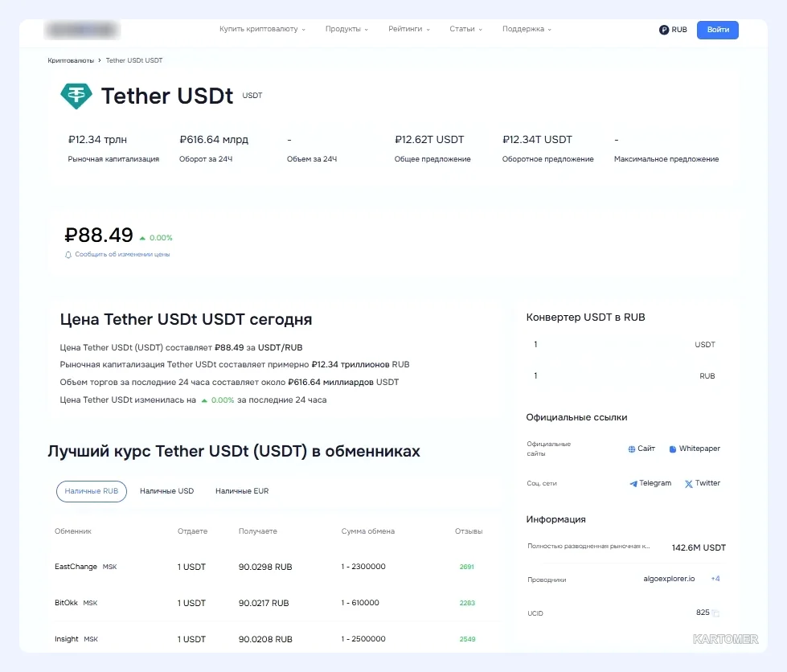This screenshot has width=787, height=672.
Task: Click the ₽12.34 трлн market cap value
Action: coord(97,140)
